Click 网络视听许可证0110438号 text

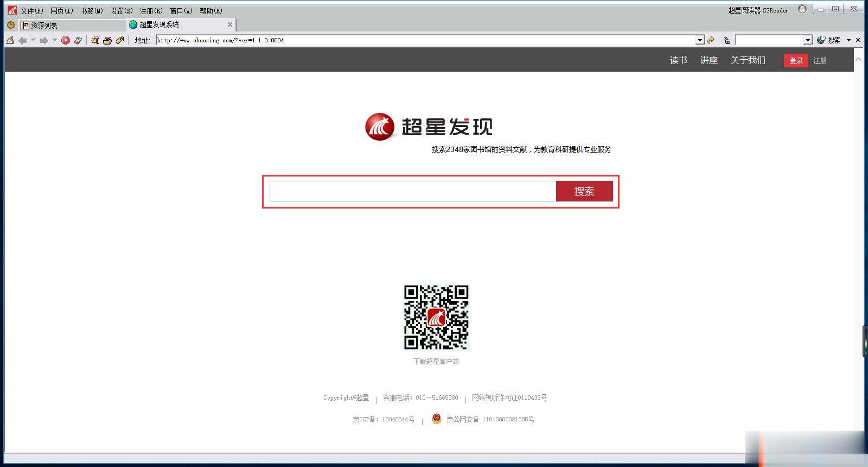tap(509, 398)
